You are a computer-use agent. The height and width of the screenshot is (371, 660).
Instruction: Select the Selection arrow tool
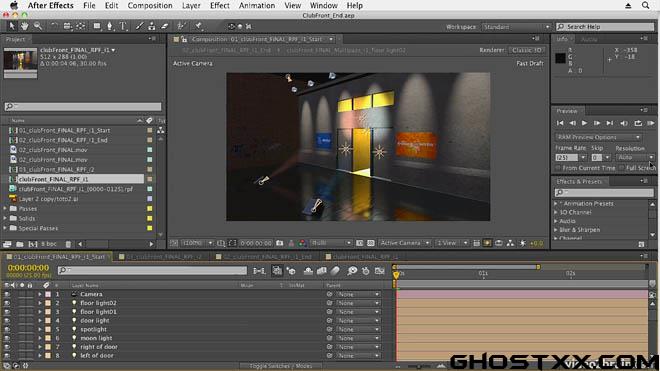[12, 26]
